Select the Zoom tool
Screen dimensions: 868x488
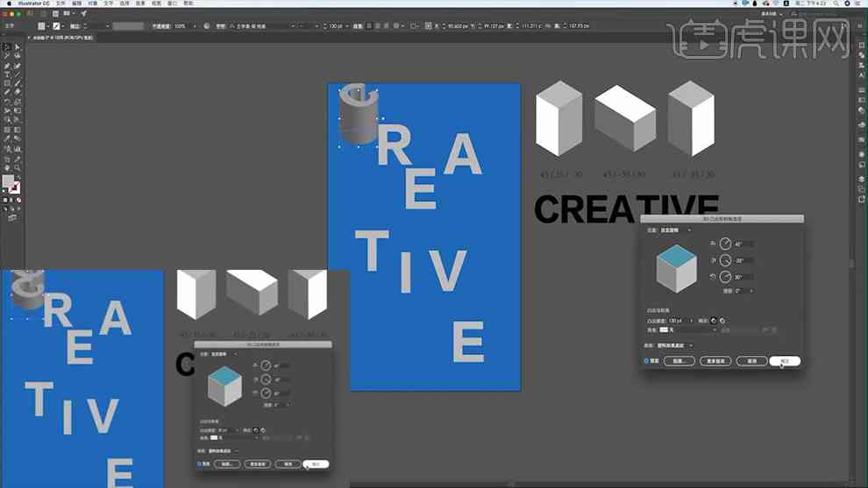click(18, 167)
